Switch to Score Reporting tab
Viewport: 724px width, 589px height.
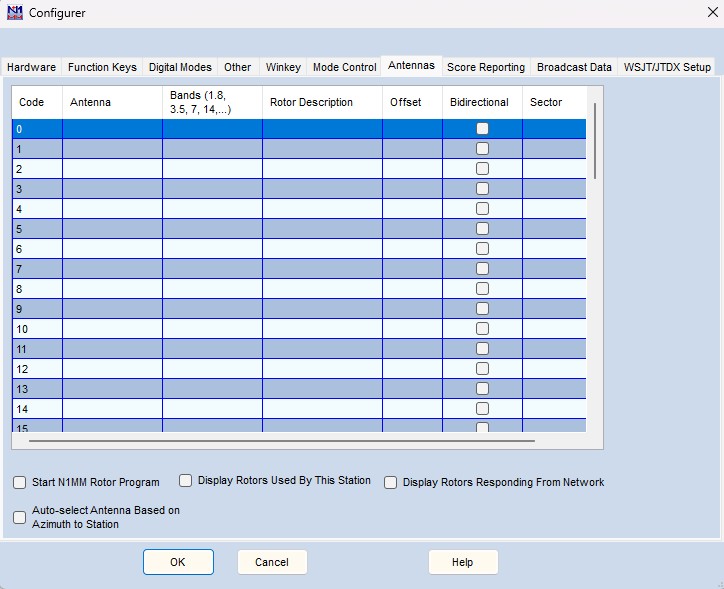point(485,67)
